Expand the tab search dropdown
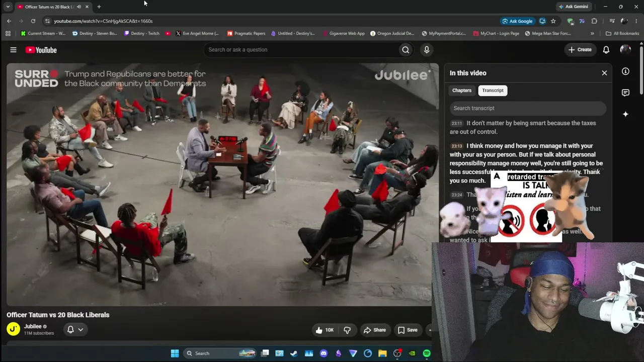Screen dimensions: 644x362 [x=8, y=7]
